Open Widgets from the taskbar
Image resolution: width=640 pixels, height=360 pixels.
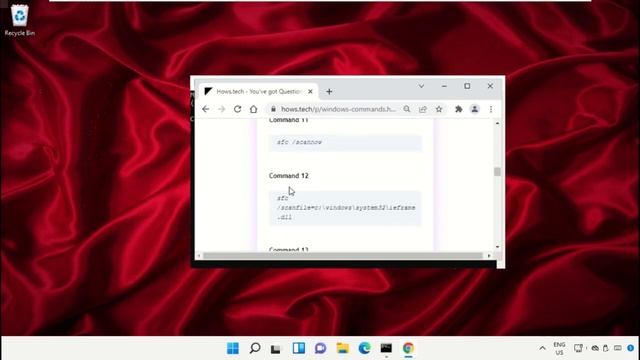click(298, 348)
